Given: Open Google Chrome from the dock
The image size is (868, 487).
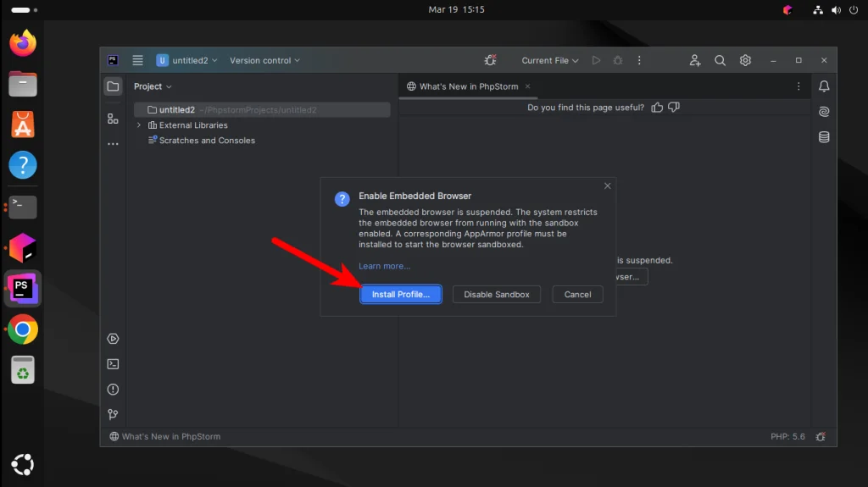Looking at the screenshot, I should point(23,329).
